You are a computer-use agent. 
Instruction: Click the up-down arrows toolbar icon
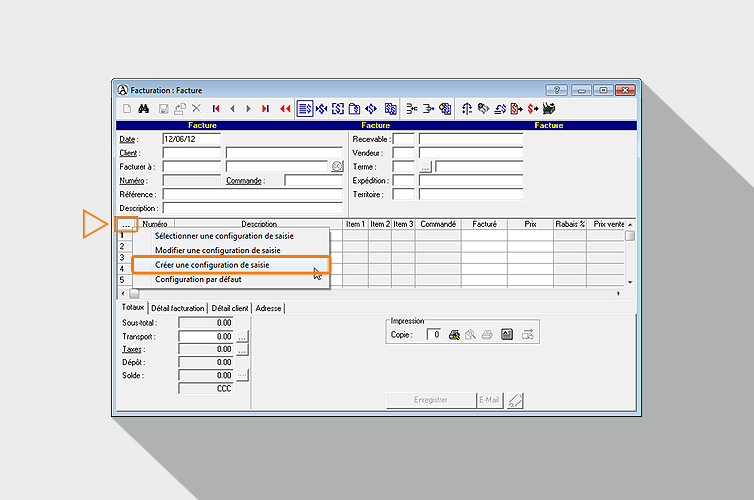466,109
